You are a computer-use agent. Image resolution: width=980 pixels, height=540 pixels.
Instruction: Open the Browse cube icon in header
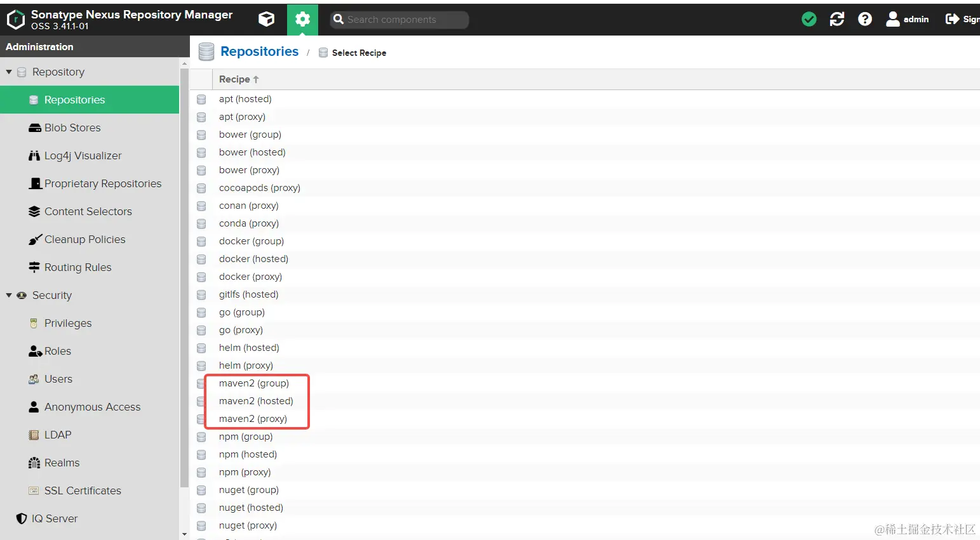tap(267, 19)
